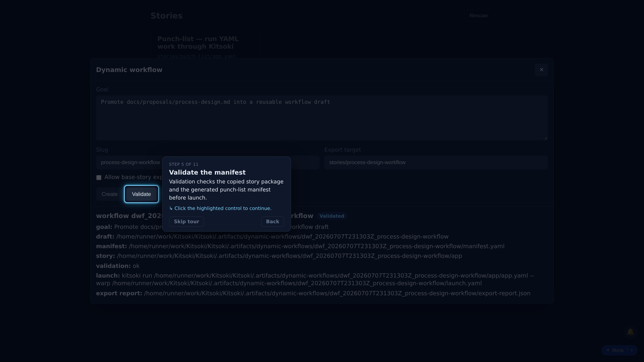Click "Click the highlighted control to continue" hint
The width and height of the screenshot is (644, 362).
[x=220, y=208]
